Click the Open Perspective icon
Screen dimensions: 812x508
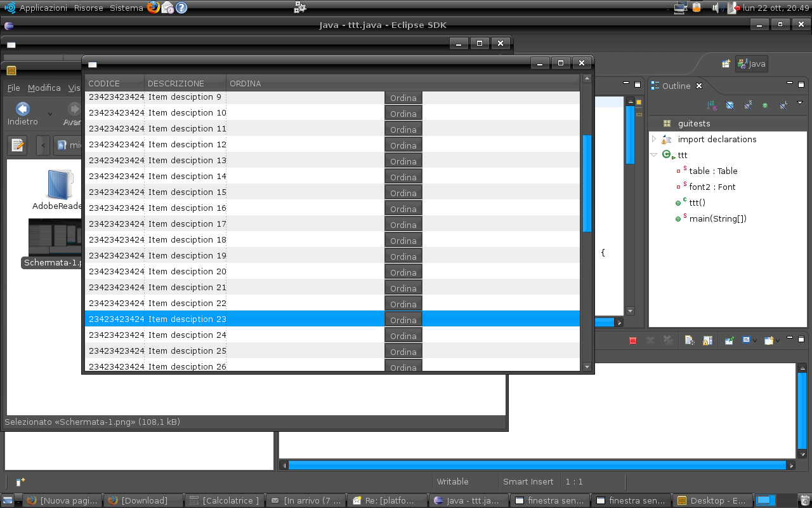[x=726, y=63]
